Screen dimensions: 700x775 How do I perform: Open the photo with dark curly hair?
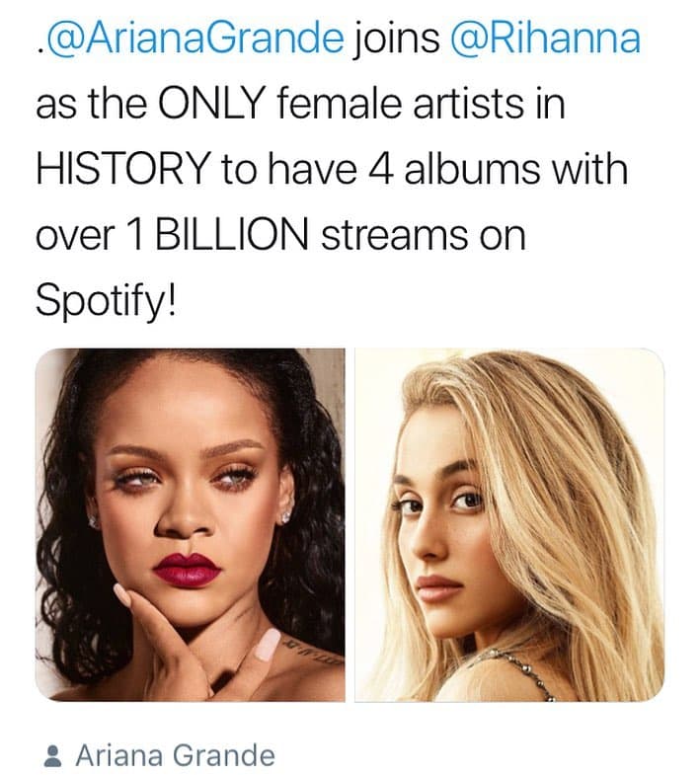point(191,525)
